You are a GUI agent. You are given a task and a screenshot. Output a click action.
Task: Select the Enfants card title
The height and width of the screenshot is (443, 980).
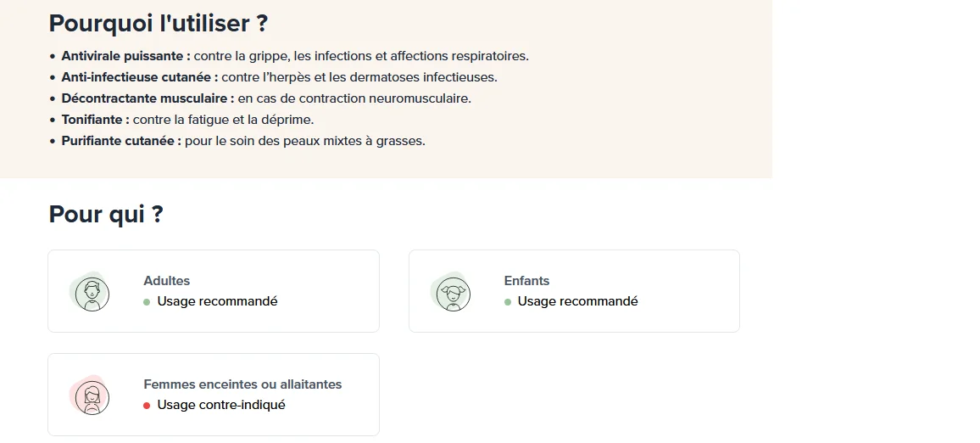point(526,281)
